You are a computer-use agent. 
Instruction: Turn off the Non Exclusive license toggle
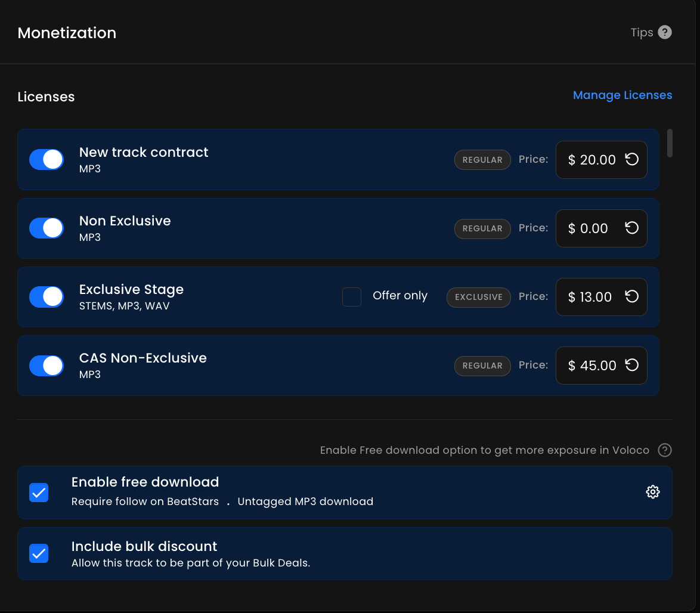[47, 228]
